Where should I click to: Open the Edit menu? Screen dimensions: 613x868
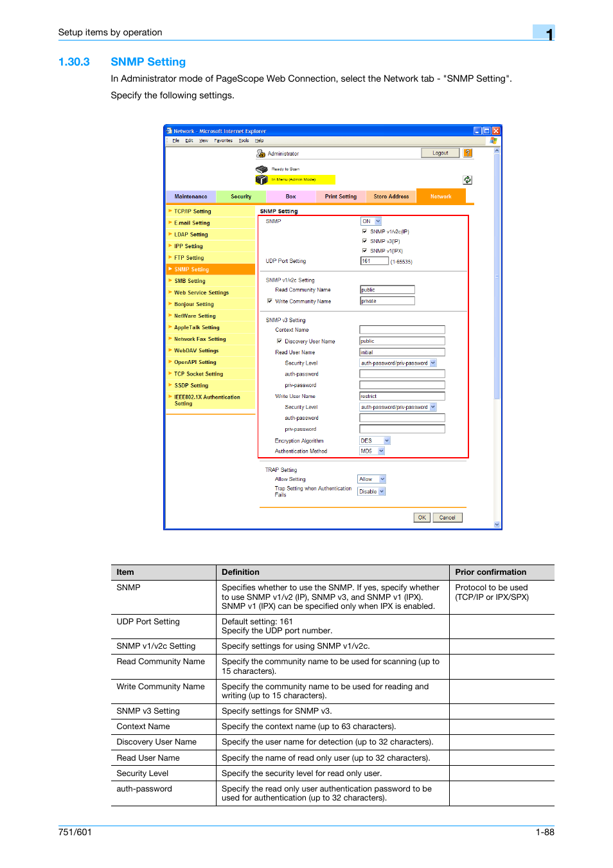click(189, 140)
